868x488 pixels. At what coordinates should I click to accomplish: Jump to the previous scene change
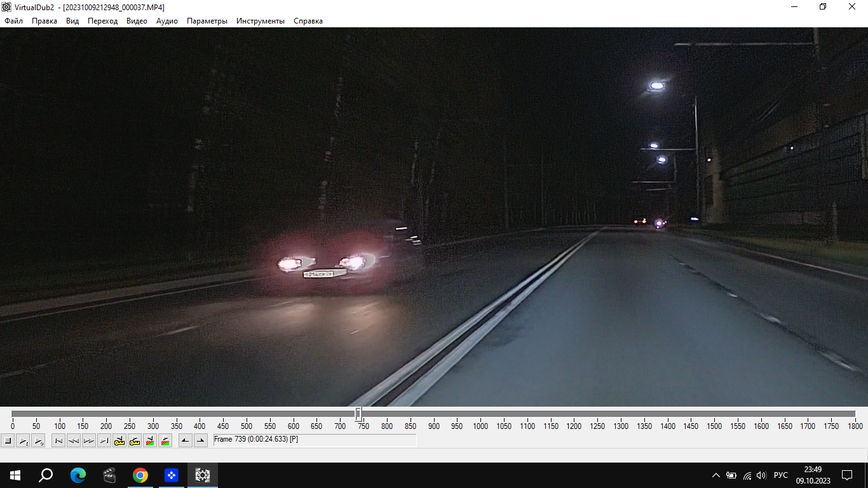150,440
